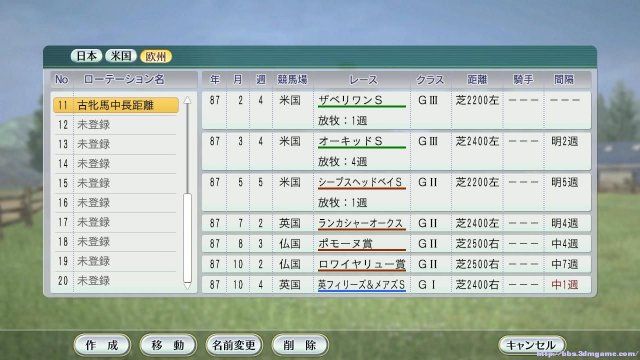Click the 明2週 interval cell

tap(564, 141)
